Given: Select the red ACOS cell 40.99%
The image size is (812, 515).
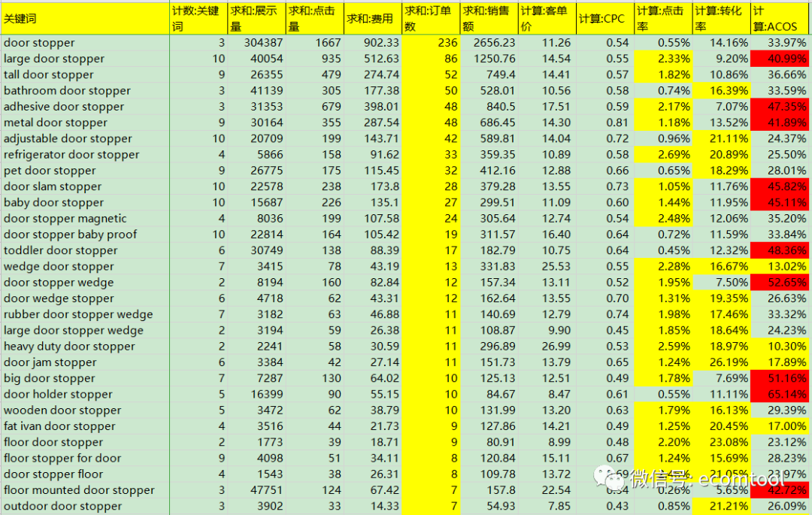Looking at the screenshot, I should [x=780, y=59].
